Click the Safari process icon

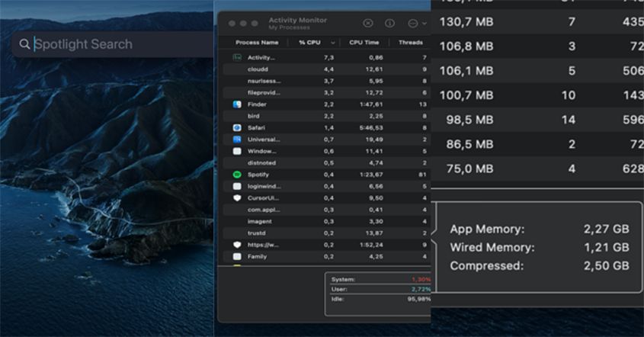pos(237,128)
